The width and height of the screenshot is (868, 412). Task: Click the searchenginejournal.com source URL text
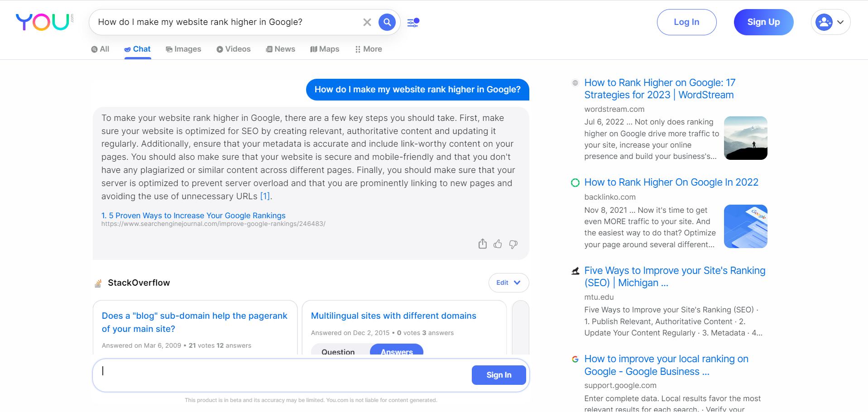click(x=213, y=224)
